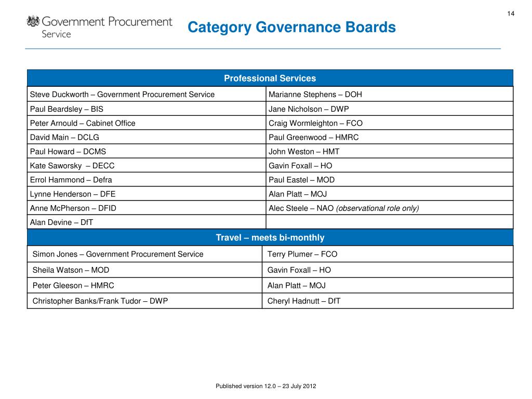
Task: Select Simon Jones – Government Procurement Service cell
Action: point(144,254)
